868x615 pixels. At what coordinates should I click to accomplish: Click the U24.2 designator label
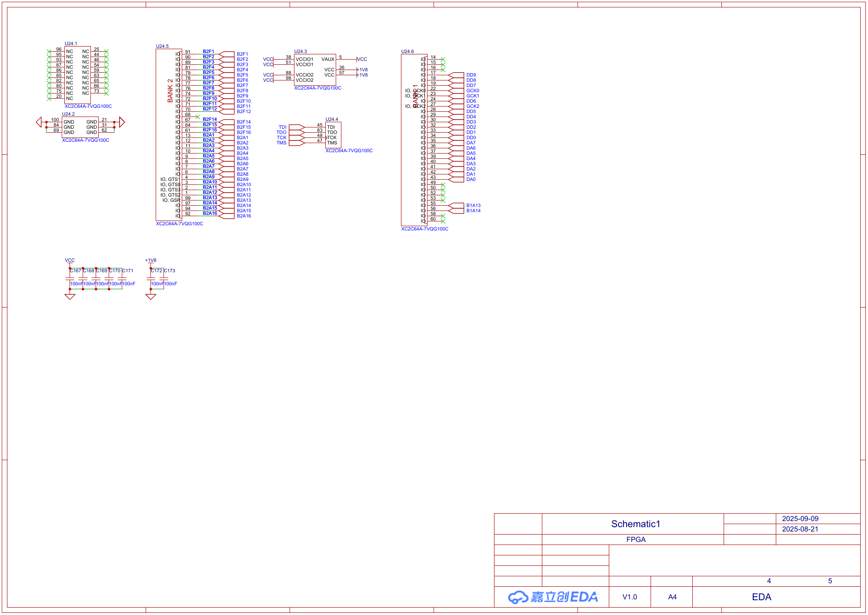[68, 114]
